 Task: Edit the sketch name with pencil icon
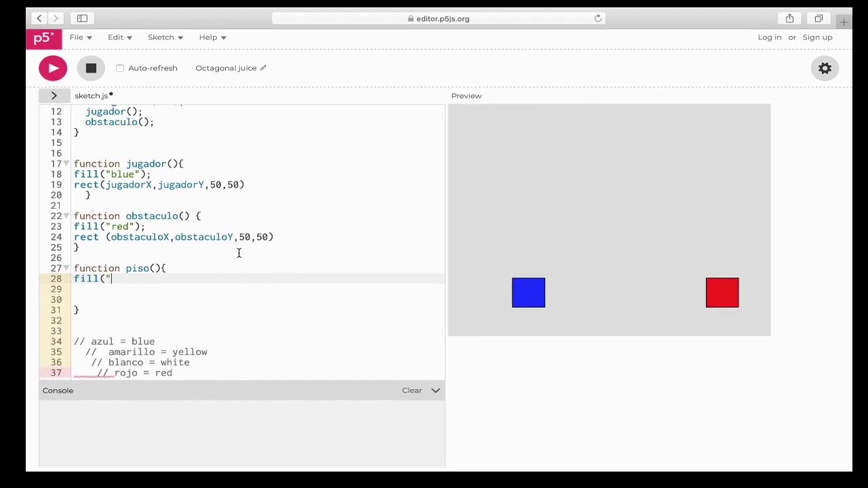point(263,68)
